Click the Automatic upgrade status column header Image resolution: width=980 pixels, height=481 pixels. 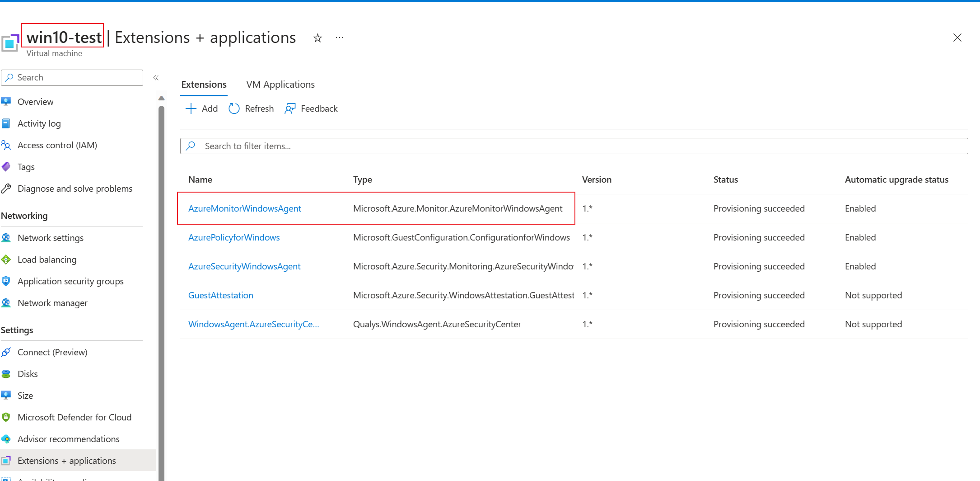tap(896, 179)
